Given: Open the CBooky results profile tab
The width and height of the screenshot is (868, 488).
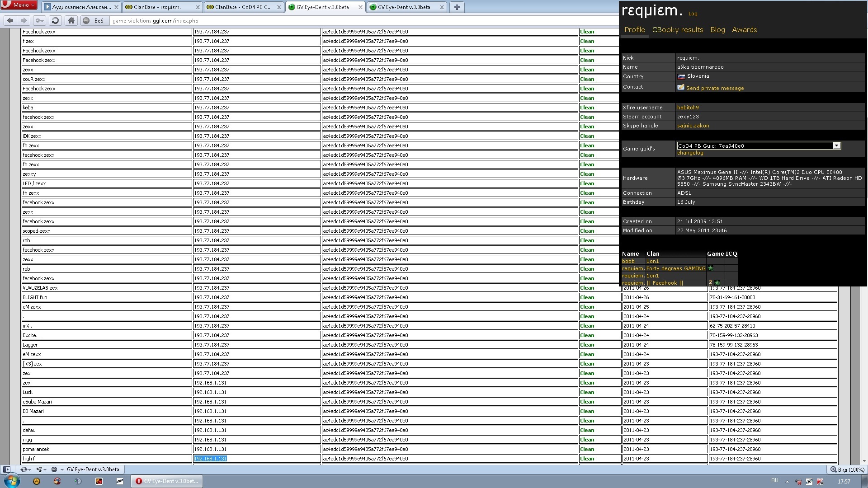Looking at the screenshot, I should coord(677,30).
